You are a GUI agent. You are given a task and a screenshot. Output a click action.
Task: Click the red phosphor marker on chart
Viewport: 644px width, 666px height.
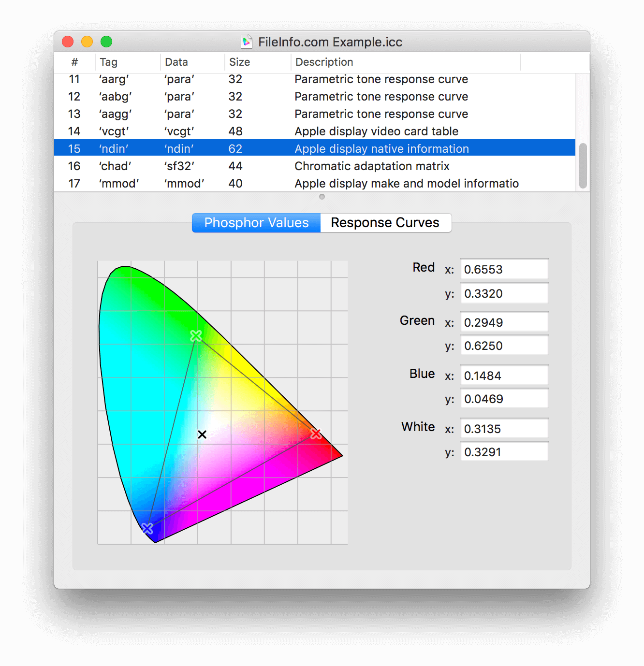click(x=316, y=434)
